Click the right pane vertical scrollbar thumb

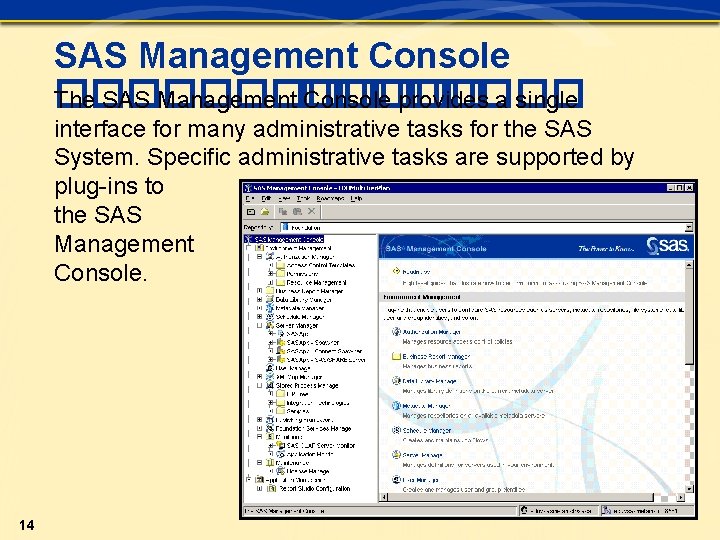689,316
